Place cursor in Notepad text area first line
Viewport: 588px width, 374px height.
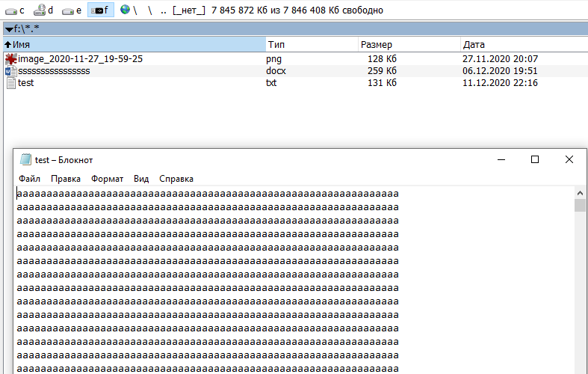[208, 194]
